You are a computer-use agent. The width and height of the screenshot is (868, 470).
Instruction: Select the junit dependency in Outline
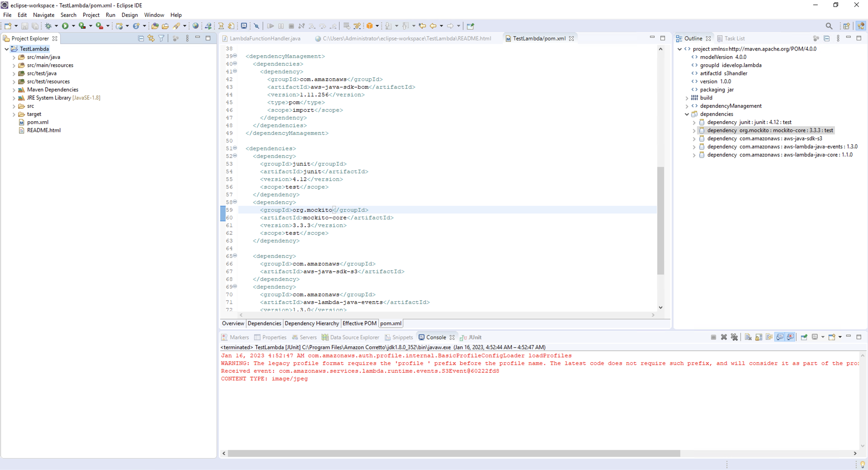pos(749,122)
